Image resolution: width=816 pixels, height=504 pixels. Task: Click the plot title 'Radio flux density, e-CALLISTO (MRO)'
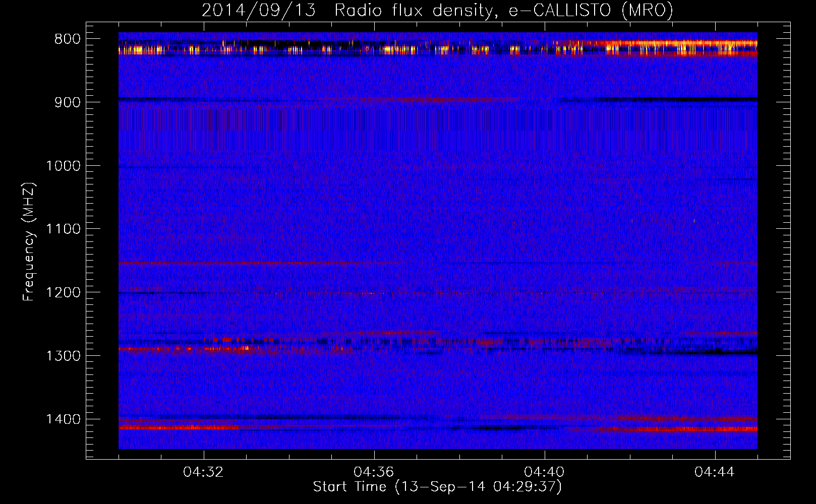tap(504, 11)
